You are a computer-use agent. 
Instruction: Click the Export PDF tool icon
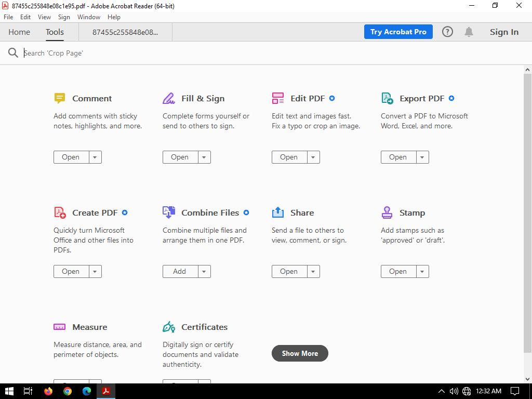pyautogui.click(x=387, y=98)
